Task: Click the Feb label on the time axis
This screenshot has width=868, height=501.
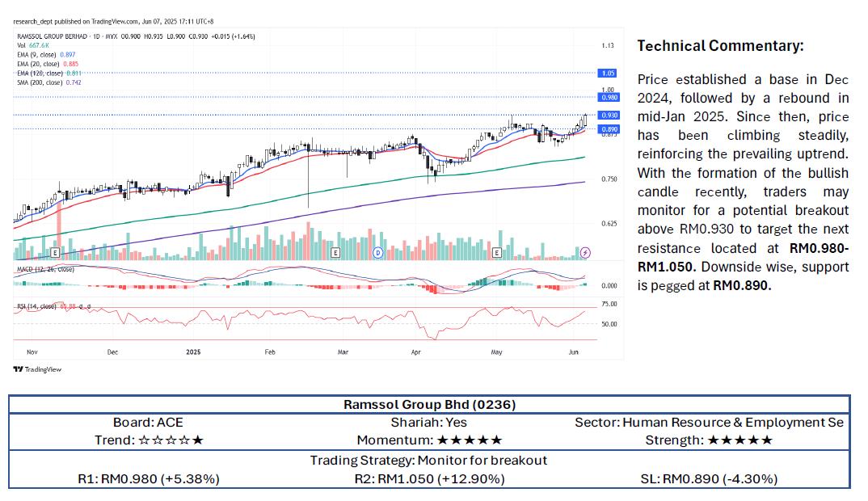Action: coord(270,352)
